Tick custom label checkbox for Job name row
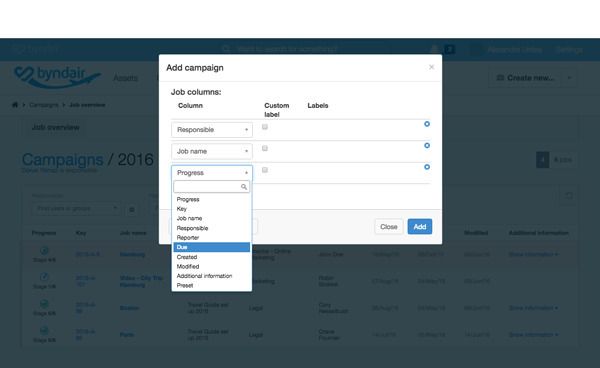Screen dimensions: 600x368 [x=265, y=148]
